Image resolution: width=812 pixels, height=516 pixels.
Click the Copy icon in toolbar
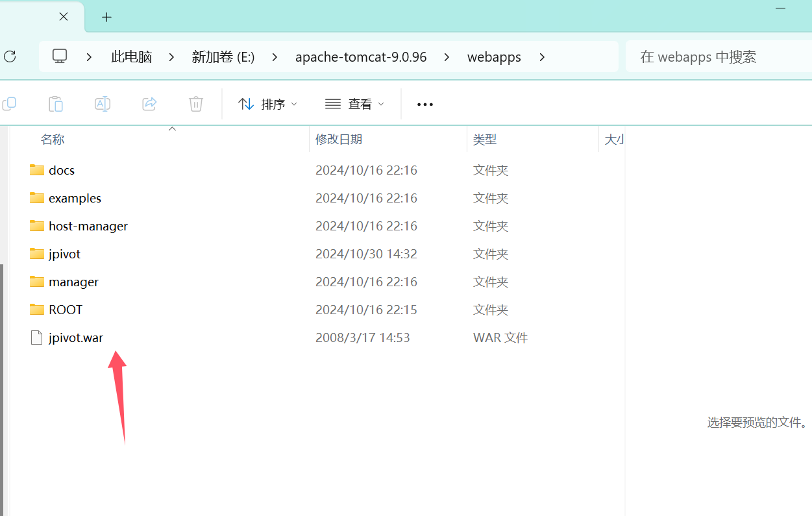(9, 104)
